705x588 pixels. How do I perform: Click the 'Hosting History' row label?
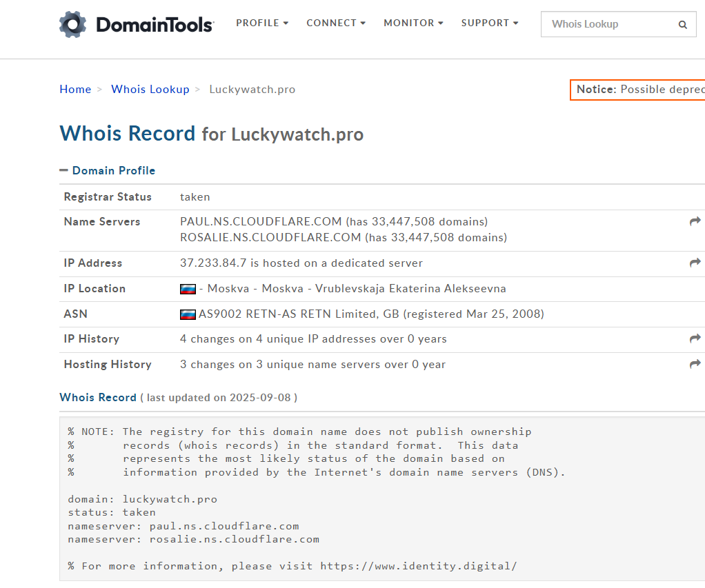(108, 364)
